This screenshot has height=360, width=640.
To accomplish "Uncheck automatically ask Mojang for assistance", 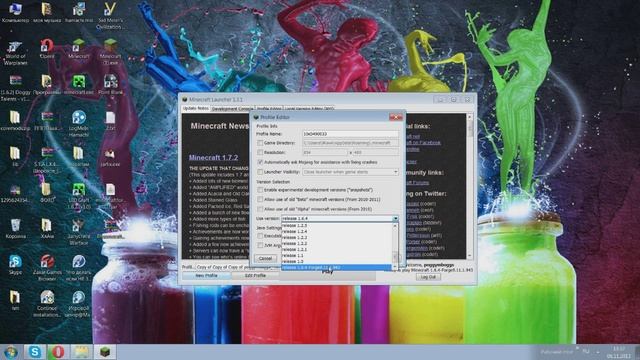I will coord(260,162).
